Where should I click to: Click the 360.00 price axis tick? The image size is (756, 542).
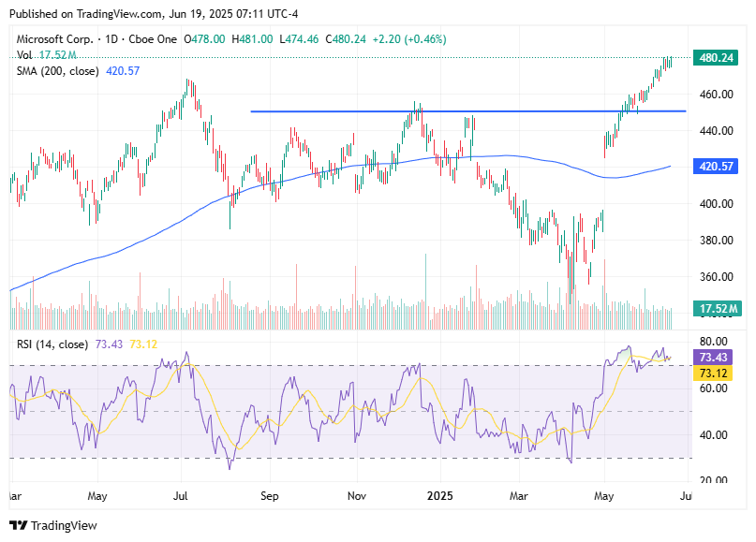(716, 276)
